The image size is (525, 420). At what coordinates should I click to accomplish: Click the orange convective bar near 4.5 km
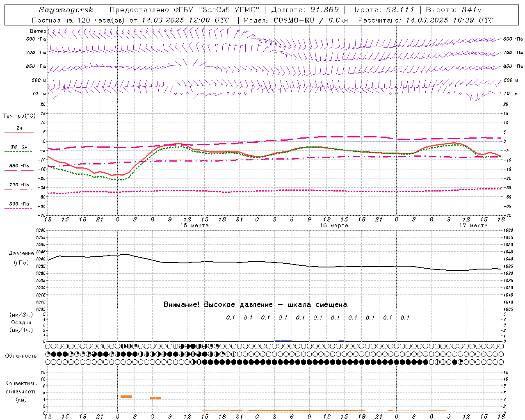155,398
